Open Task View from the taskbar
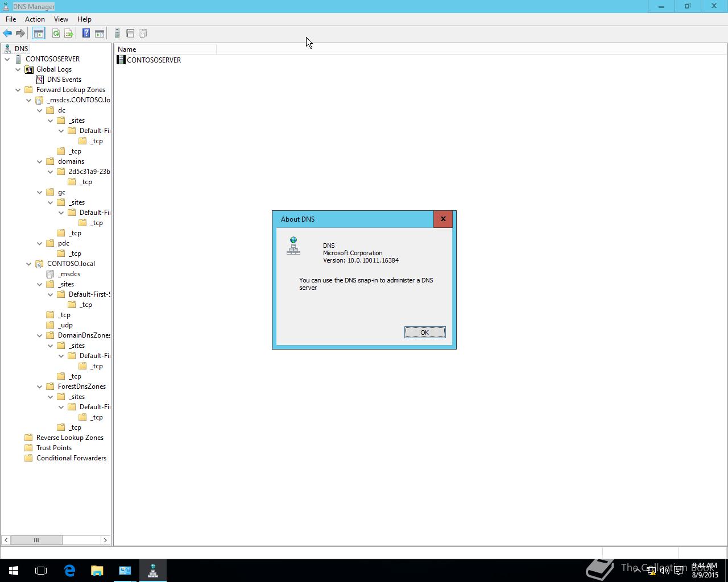728x582 pixels. click(41, 571)
